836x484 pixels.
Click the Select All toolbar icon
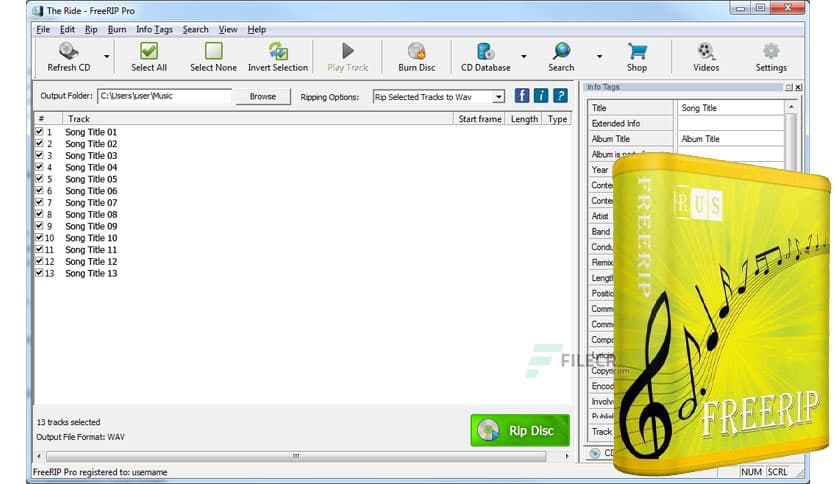tap(149, 51)
